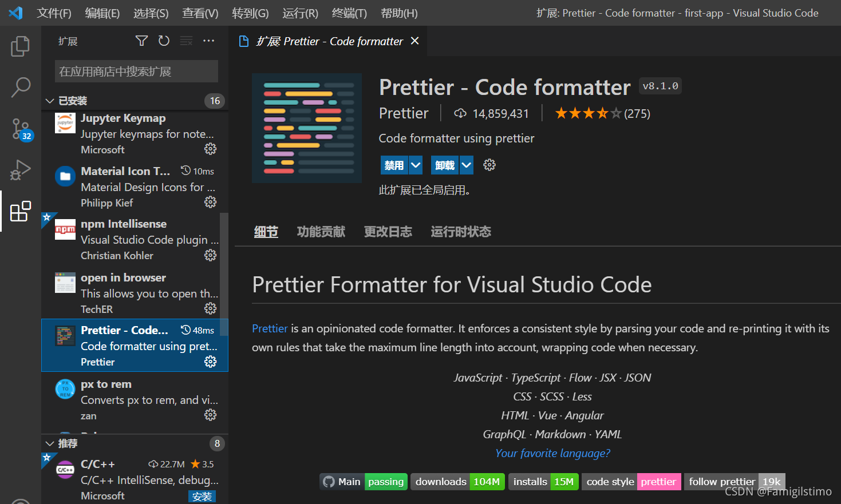This screenshot has width=841, height=504.
Task: Refresh the extensions list
Action: [164, 41]
